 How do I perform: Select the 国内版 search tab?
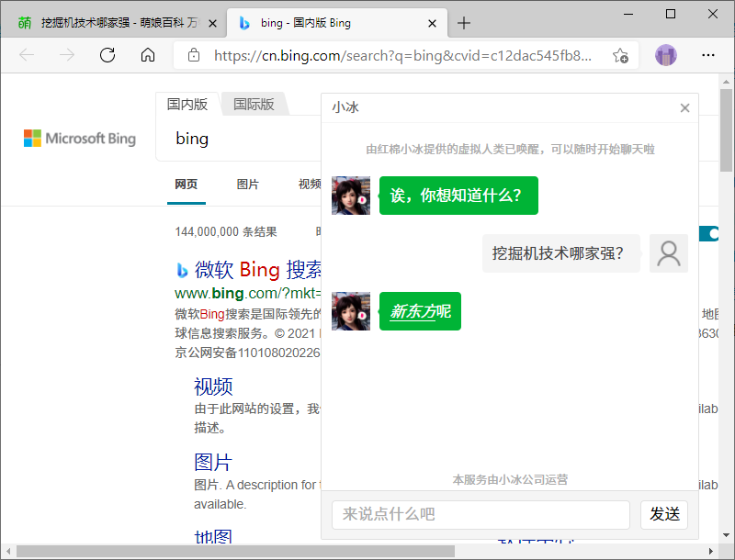point(187,105)
